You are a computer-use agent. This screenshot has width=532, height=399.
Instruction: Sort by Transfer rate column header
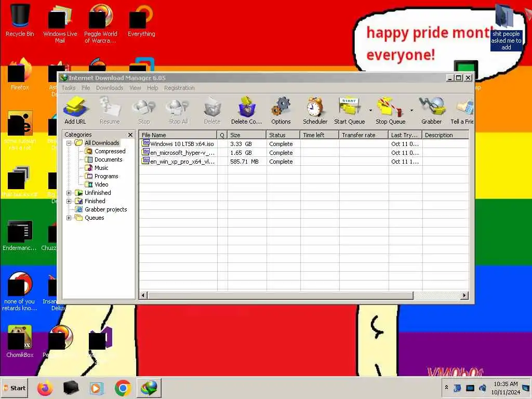coord(364,135)
